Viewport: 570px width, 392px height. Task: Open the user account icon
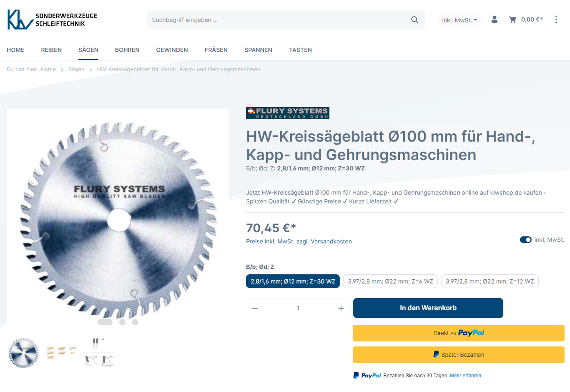click(494, 20)
